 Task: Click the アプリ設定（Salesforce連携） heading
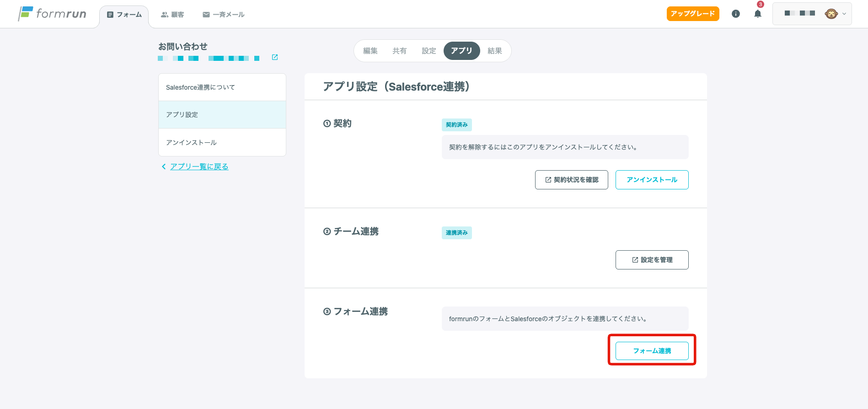click(396, 86)
